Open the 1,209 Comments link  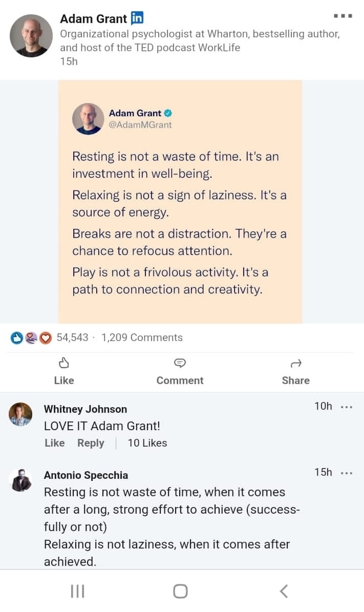click(x=142, y=337)
